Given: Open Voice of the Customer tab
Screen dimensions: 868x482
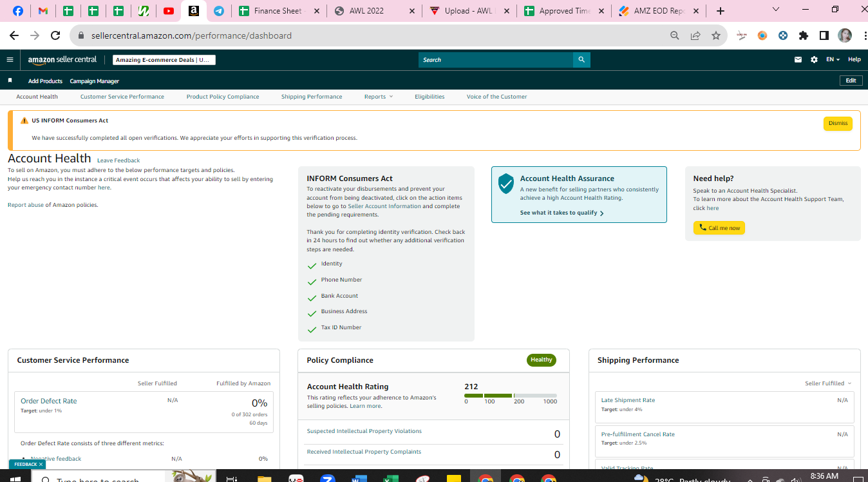Looking at the screenshot, I should point(496,97).
